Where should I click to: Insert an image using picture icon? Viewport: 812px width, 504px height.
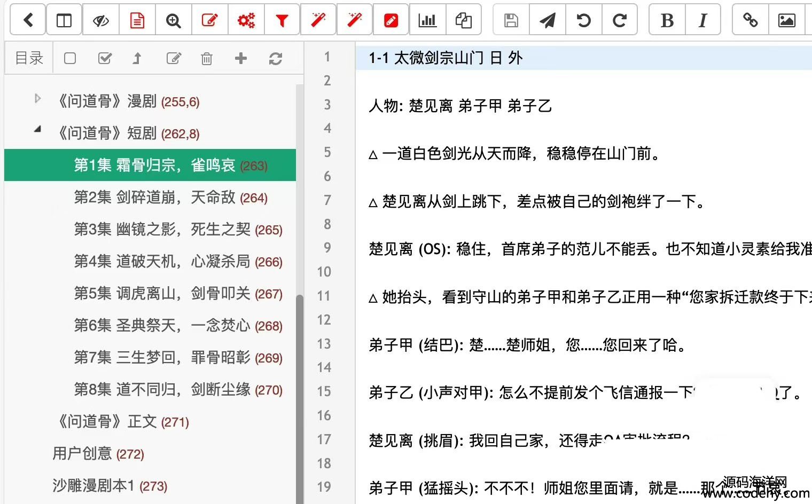click(x=786, y=20)
